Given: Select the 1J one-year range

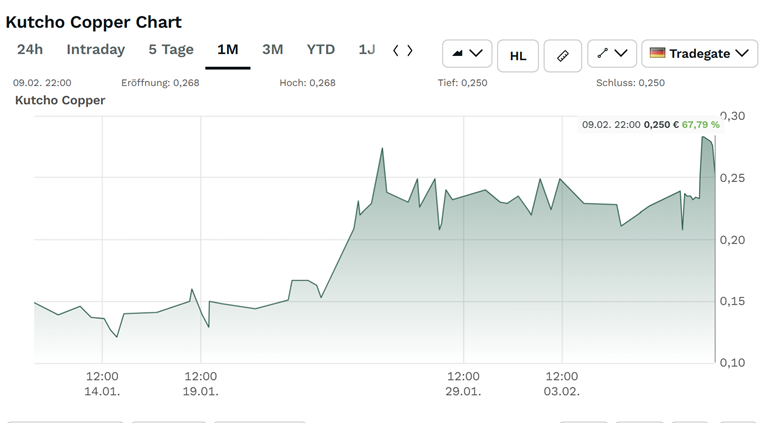Looking at the screenshot, I should pos(367,49).
